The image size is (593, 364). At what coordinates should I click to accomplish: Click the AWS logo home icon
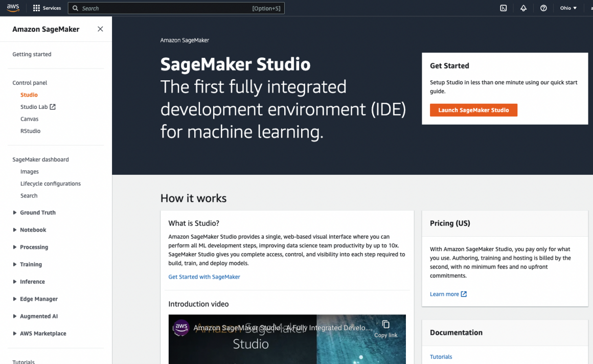coord(13,8)
